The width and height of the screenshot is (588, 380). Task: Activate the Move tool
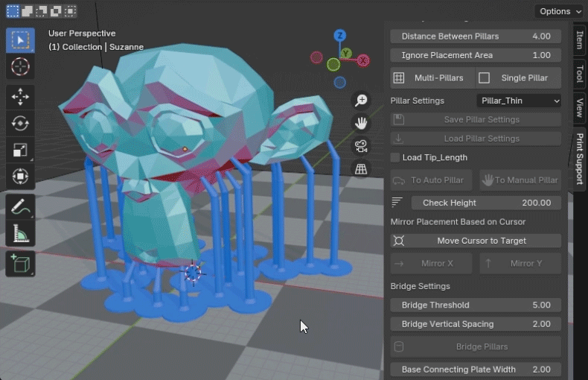coord(20,97)
